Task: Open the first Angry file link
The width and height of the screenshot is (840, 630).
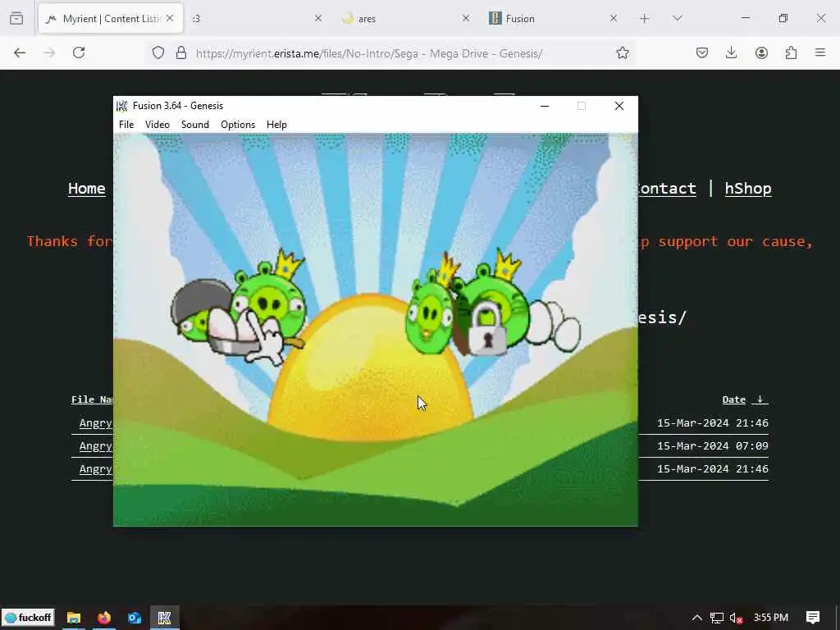Action: click(96, 423)
